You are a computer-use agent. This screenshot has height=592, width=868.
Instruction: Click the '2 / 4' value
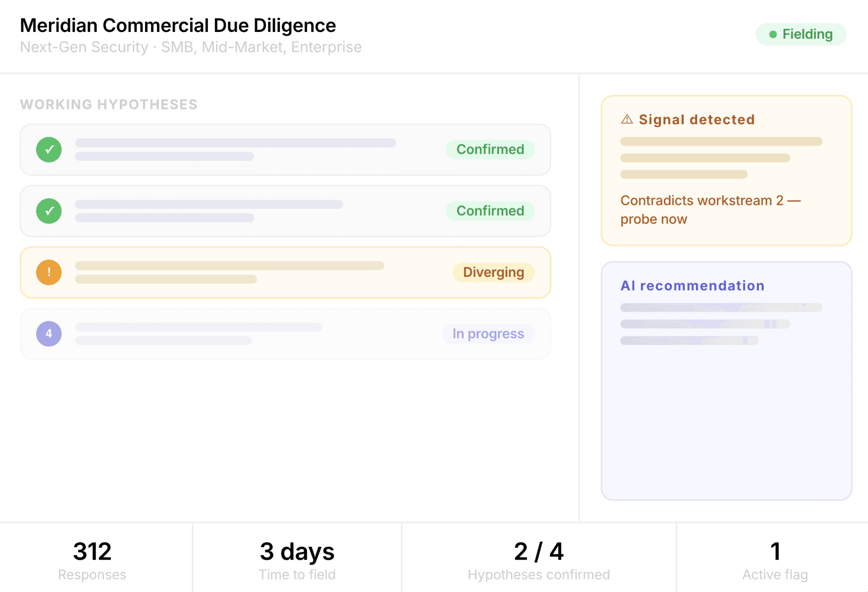click(x=539, y=552)
